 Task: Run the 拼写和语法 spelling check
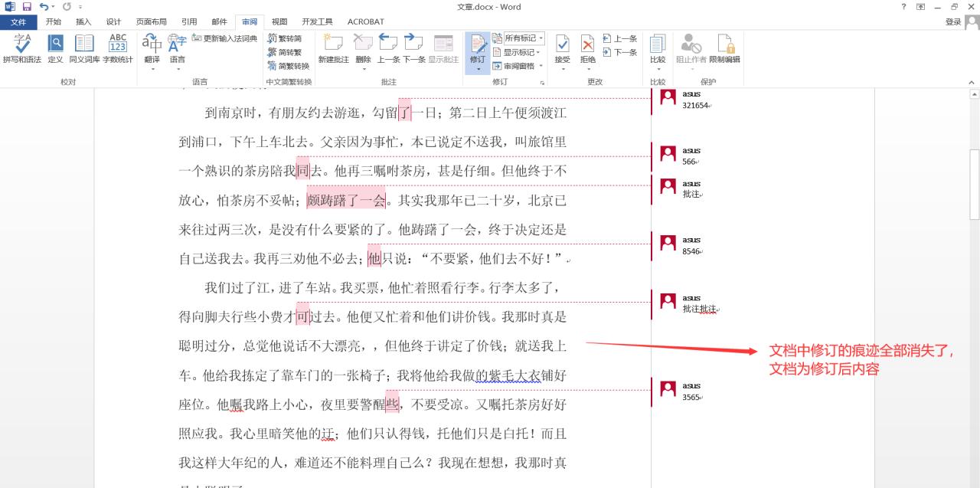(x=22, y=49)
